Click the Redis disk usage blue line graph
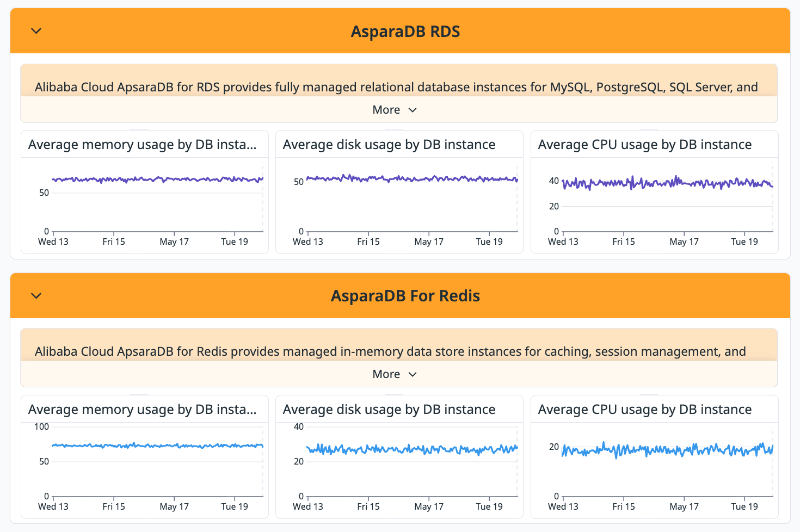The height and width of the screenshot is (532, 800). 412,449
